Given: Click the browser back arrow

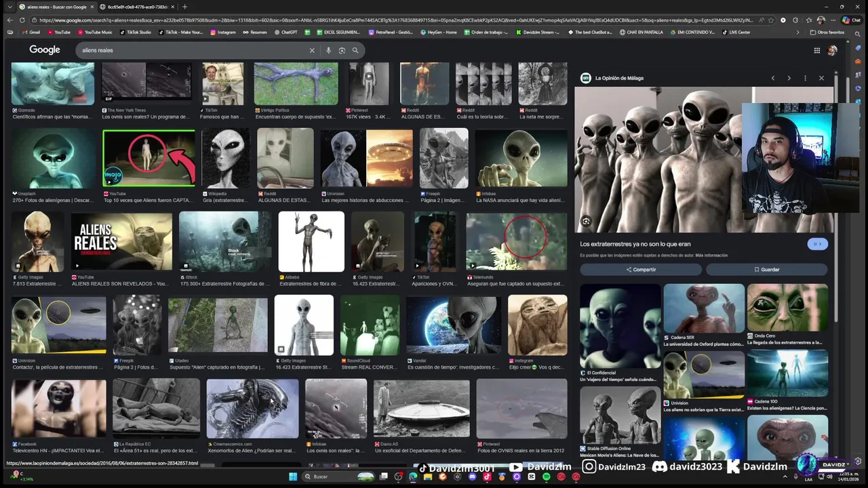Looking at the screenshot, I should [x=9, y=20].
